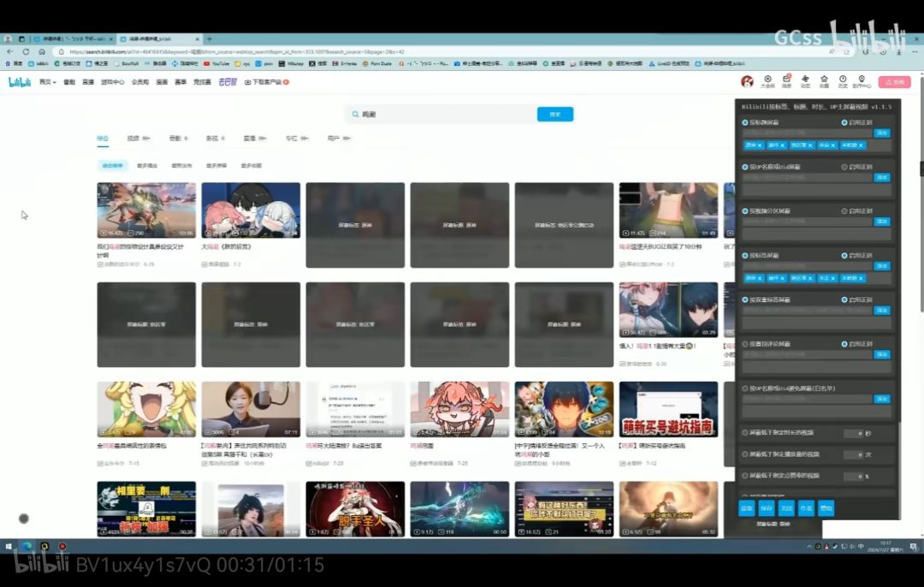Click 添加 in the 按标题屏蔽 row
Screen dimensions: 924x587
pos(881,133)
